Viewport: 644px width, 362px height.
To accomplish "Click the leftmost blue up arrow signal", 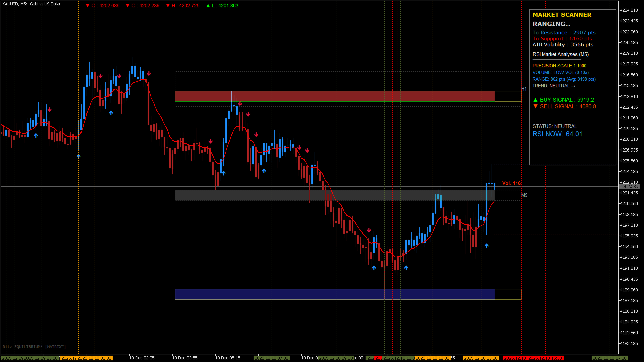I will click(36, 135).
